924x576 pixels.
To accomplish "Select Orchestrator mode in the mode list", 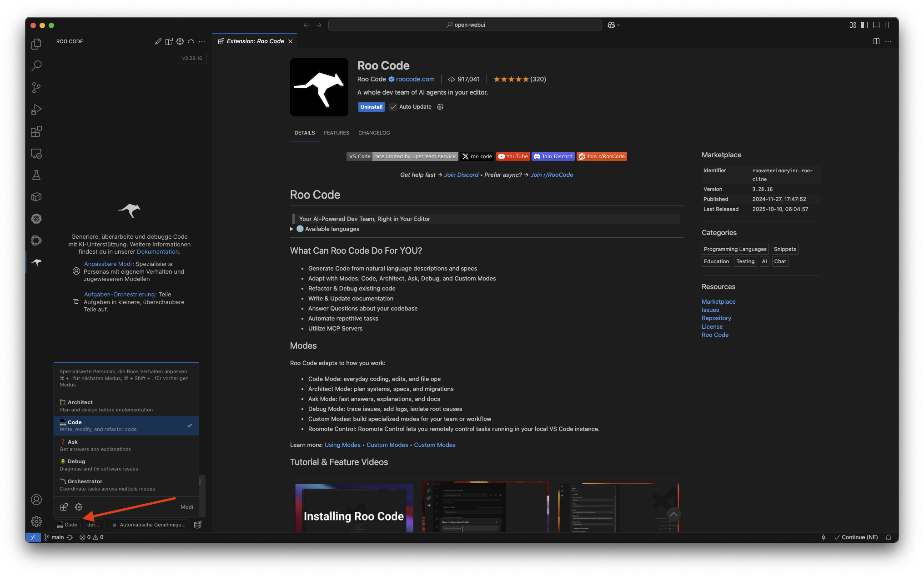I will pyautogui.click(x=126, y=485).
